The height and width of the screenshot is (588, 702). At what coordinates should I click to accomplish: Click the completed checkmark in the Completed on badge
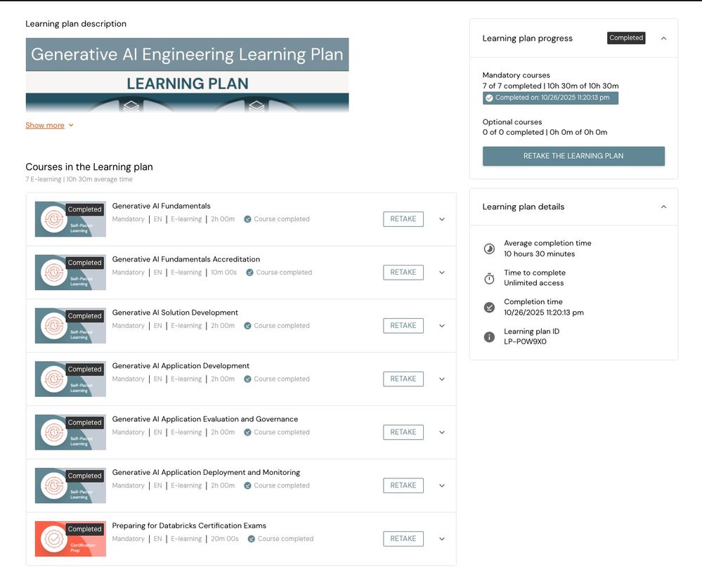click(x=489, y=98)
